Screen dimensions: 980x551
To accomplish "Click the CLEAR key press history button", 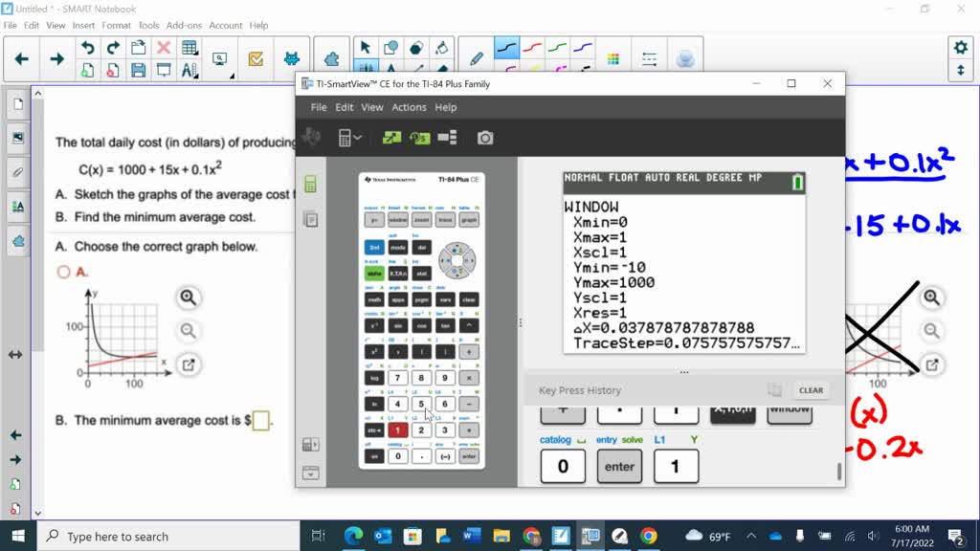I will (811, 390).
